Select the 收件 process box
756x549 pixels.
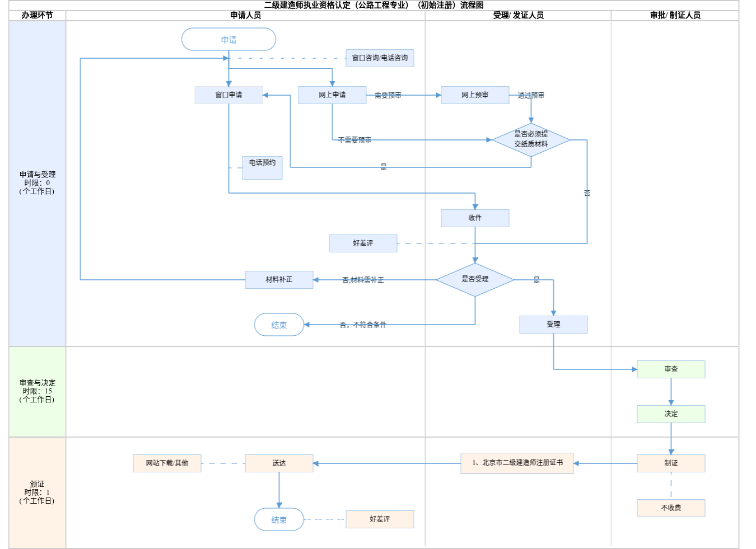[475, 218]
